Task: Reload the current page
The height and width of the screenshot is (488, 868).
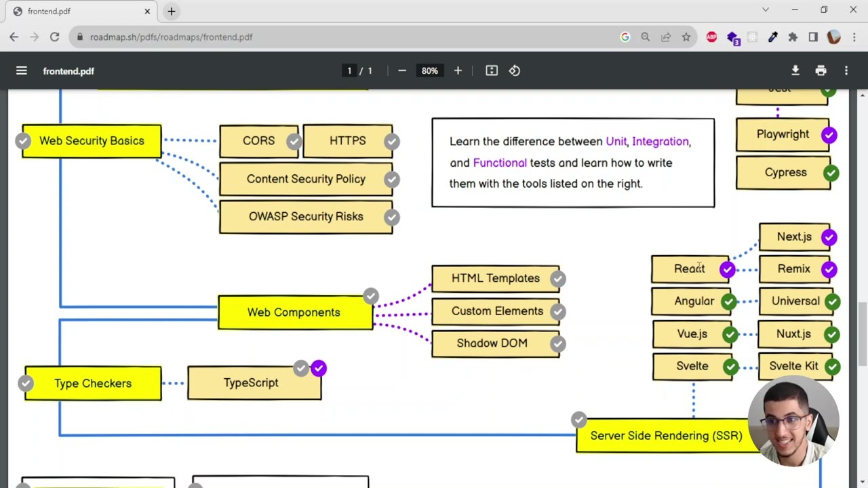Action: pyautogui.click(x=54, y=37)
